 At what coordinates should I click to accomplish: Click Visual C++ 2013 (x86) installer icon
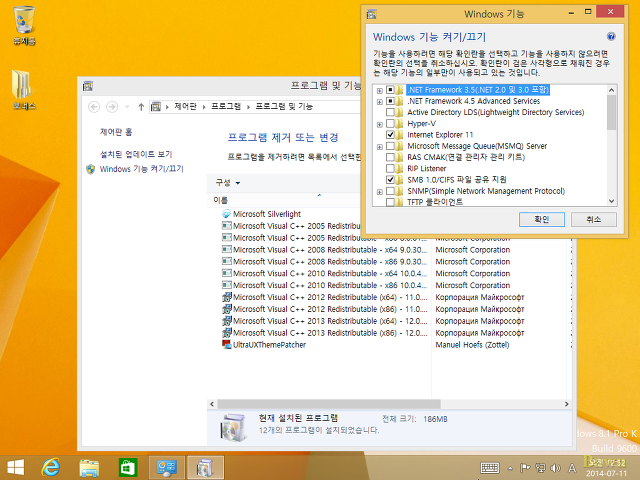point(227,333)
